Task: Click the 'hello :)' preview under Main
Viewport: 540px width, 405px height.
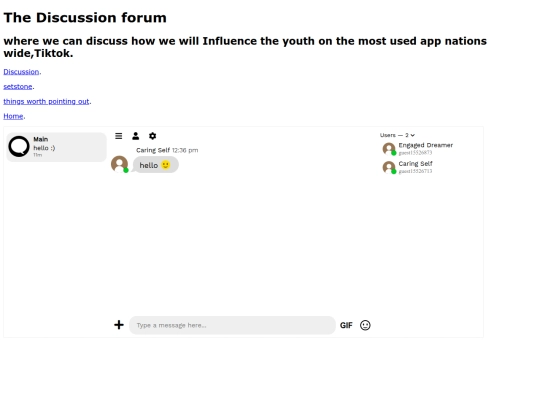Action: 44,148
